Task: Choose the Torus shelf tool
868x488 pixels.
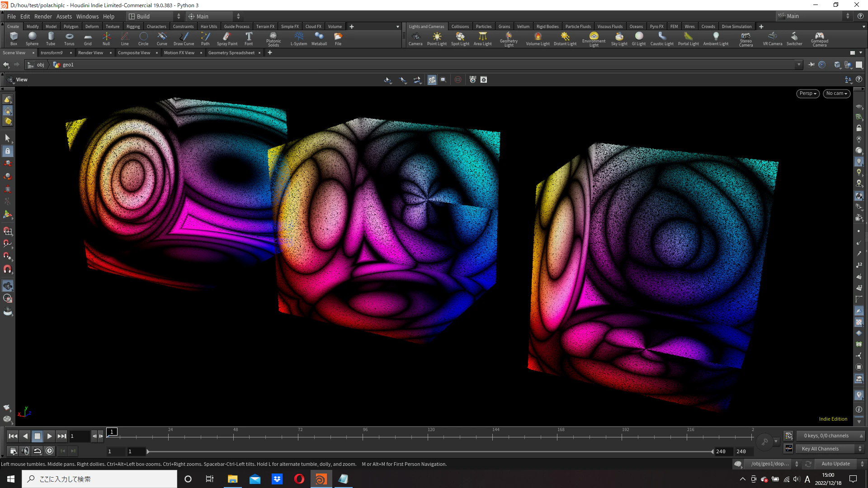Action: (x=69, y=39)
